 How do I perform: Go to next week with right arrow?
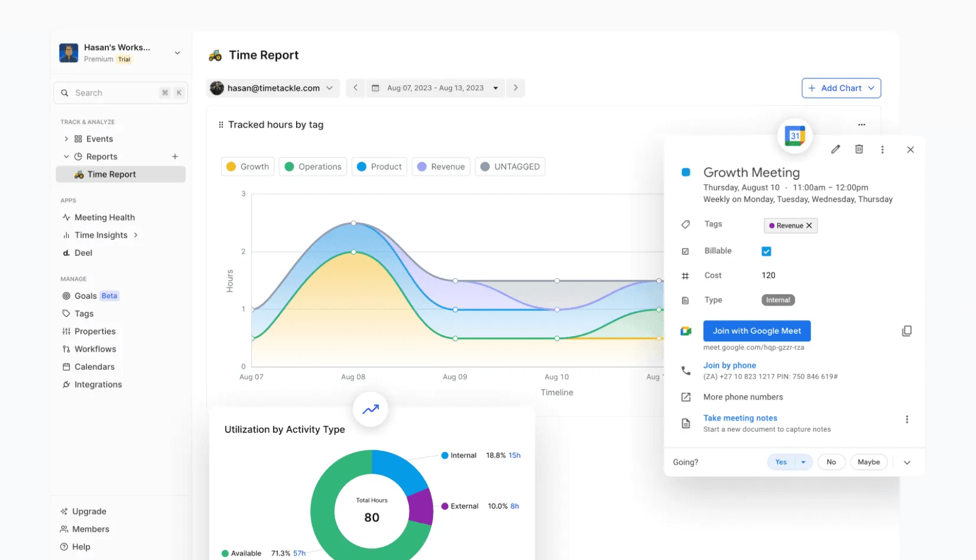point(515,88)
